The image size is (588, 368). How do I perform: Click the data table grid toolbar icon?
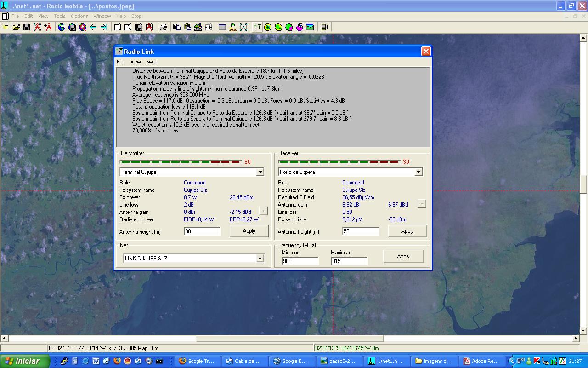coord(222,27)
